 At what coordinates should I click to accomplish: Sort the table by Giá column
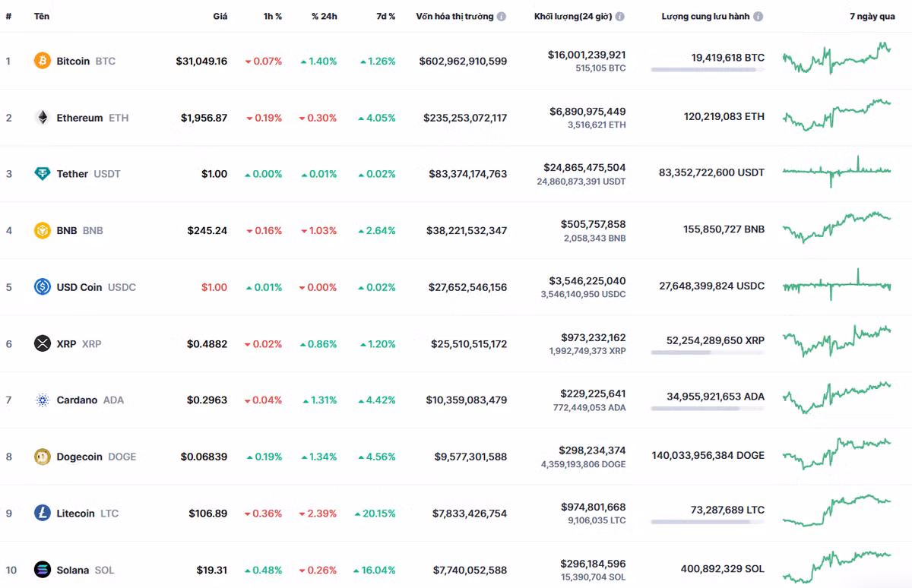pyautogui.click(x=220, y=15)
